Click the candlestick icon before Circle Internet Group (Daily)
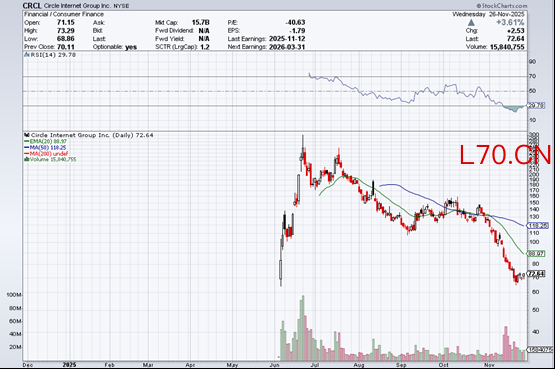The height and width of the screenshot is (369, 555). click(x=27, y=135)
